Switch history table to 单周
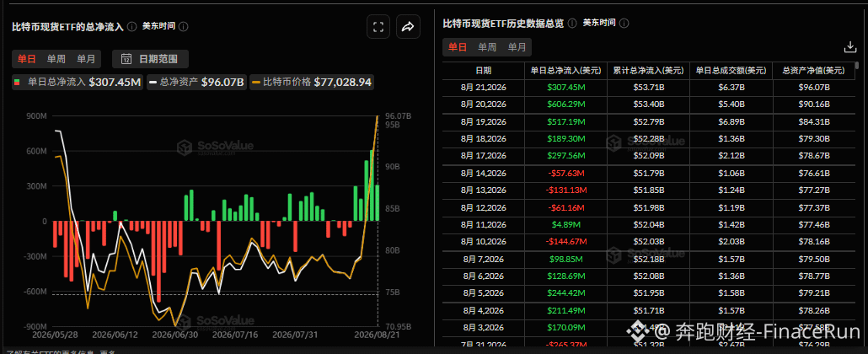The height and width of the screenshot is (354, 868). (487, 47)
